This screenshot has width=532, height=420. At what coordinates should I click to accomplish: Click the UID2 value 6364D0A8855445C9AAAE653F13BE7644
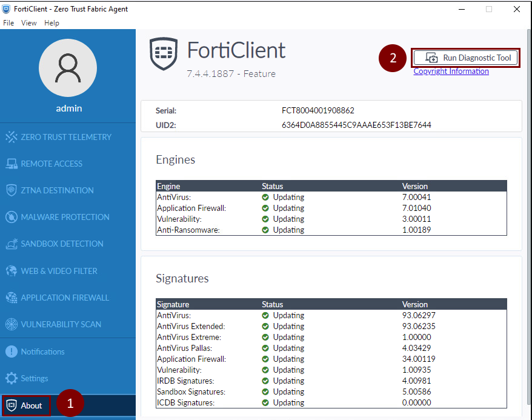pyautogui.click(x=356, y=125)
